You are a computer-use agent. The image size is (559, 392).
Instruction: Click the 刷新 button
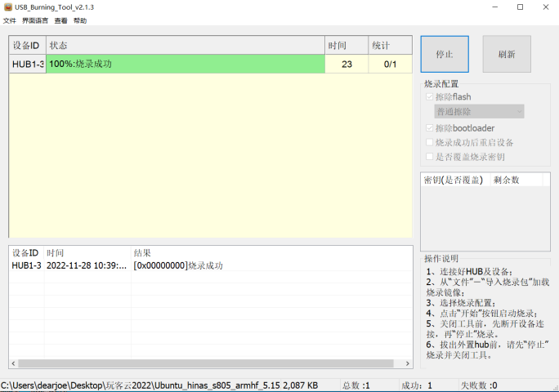pos(507,54)
